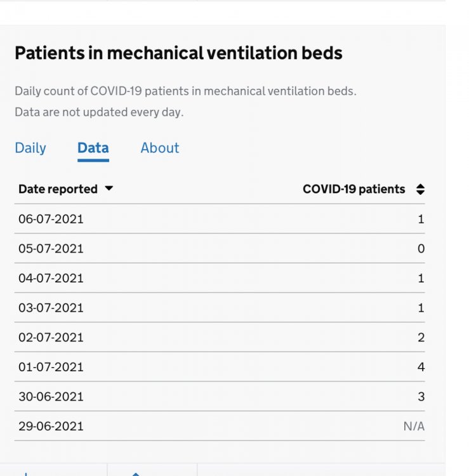Select the 03-07-2021 row date

51,308
